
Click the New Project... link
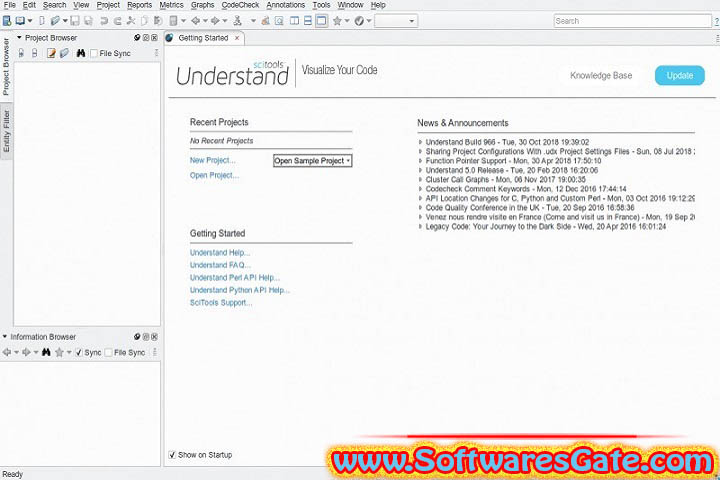[213, 160]
